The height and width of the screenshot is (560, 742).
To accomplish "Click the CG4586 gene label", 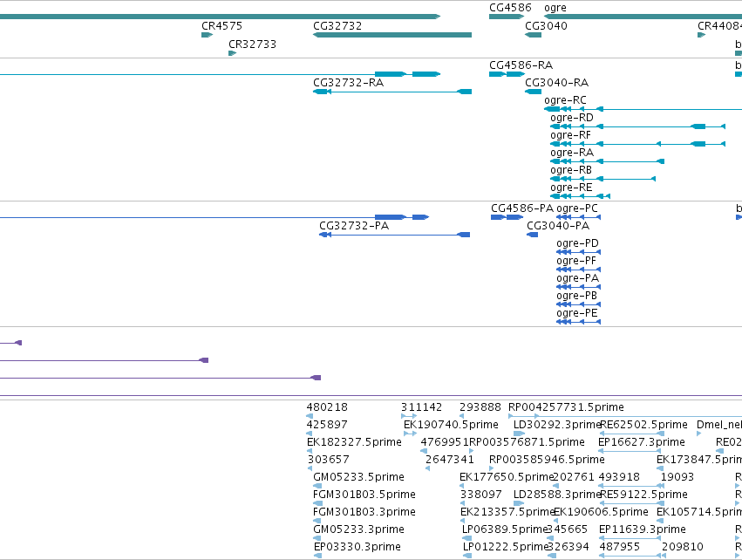I will [510, 8].
